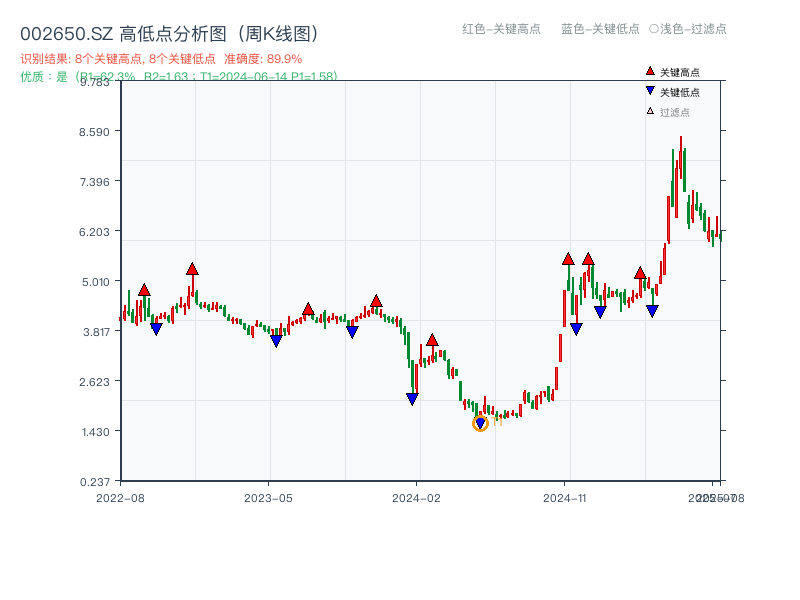Click the white triangle icon beside 过滤点 legend
The width and height of the screenshot is (800, 600).
tap(650, 111)
